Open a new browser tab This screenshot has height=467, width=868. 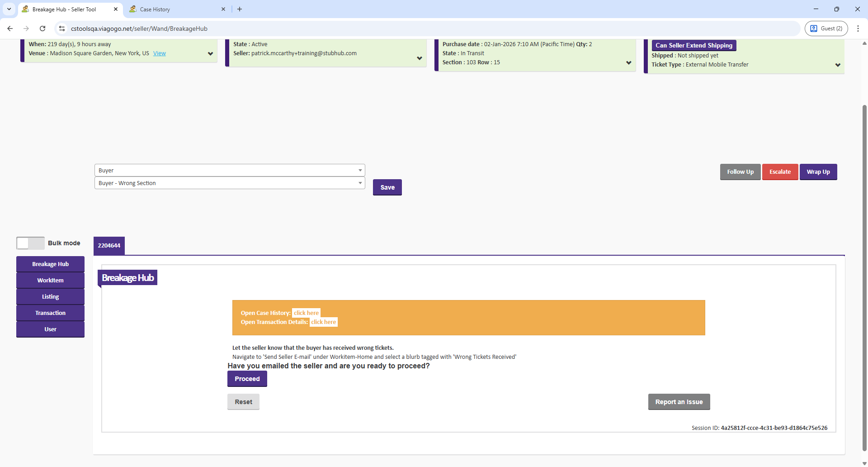click(240, 9)
